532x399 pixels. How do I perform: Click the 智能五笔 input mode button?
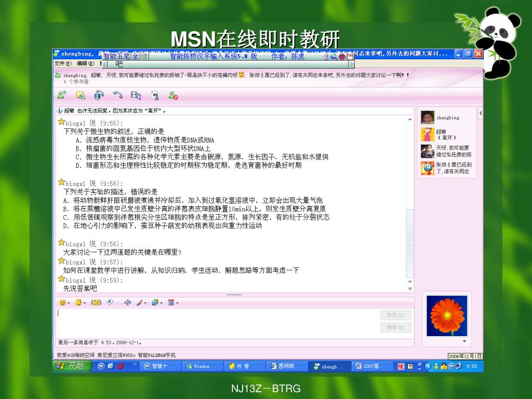[117, 56]
